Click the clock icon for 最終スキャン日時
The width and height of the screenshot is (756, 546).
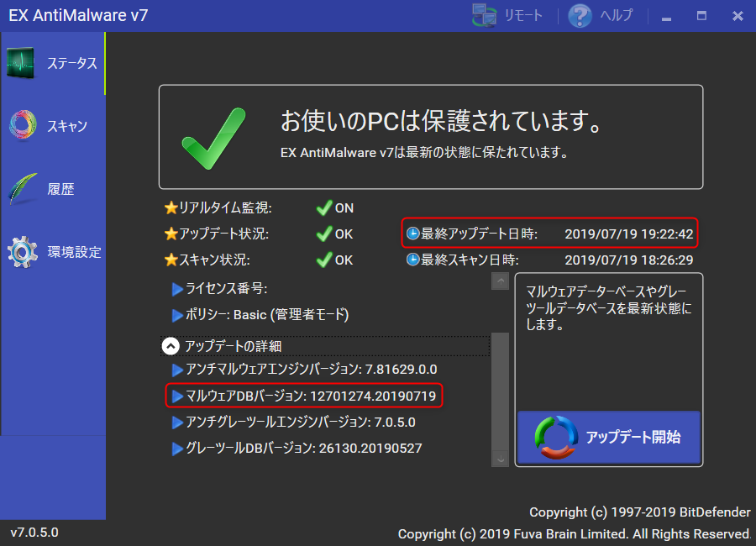click(412, 260)
